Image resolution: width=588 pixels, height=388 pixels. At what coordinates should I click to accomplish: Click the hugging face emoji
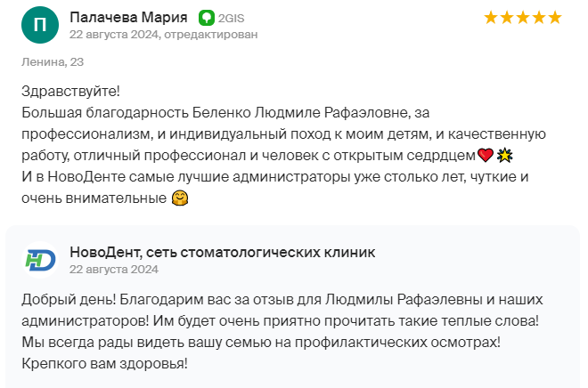180,198
